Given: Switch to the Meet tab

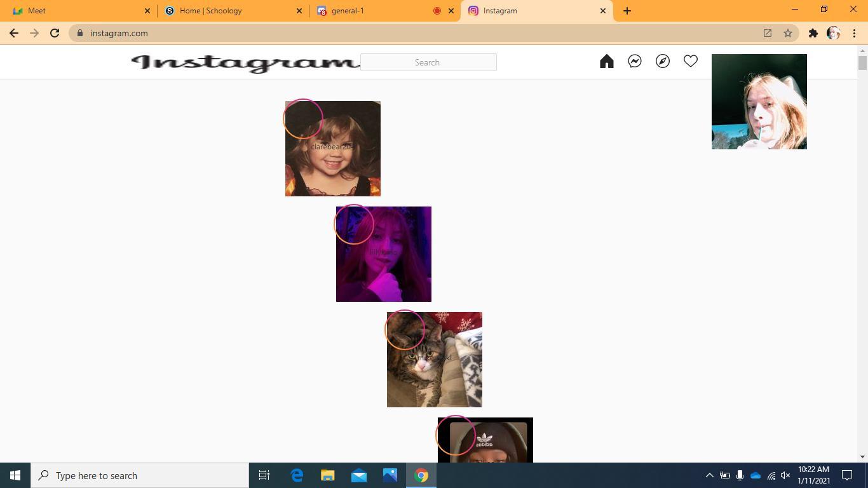Looking at the screenshot, I should coord(79,11).
